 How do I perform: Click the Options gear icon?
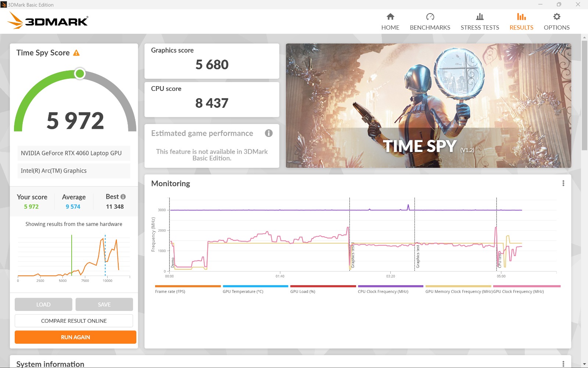coord(556,17)
